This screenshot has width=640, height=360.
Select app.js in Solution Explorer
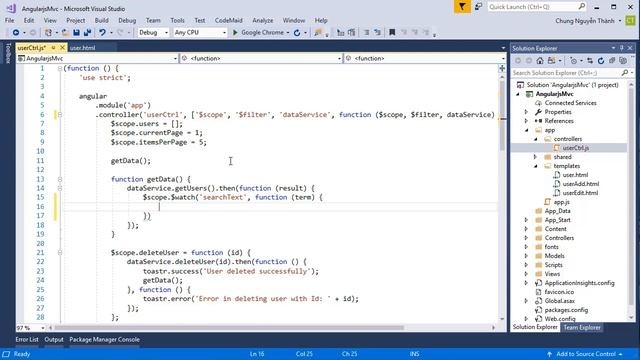(562, 202)
